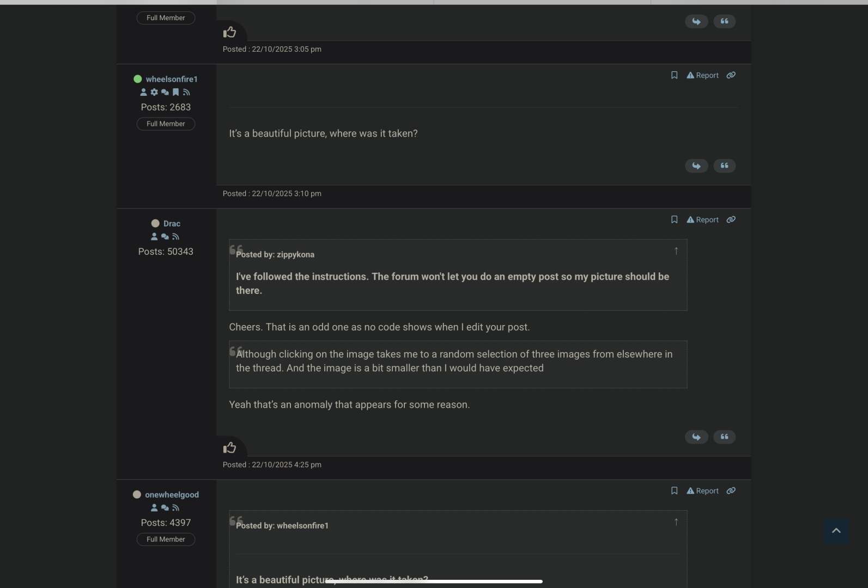Viewport: 868px width, 588px height.
Task: View onewheelgood's forum posts via chat bubbles icon
Action: point(165,508)
